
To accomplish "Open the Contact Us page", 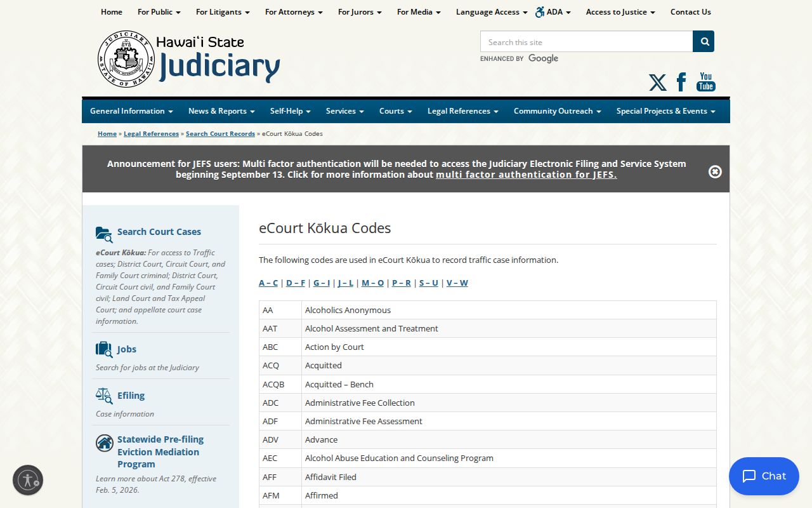I will pyautogui.click(x=690, y=12).
